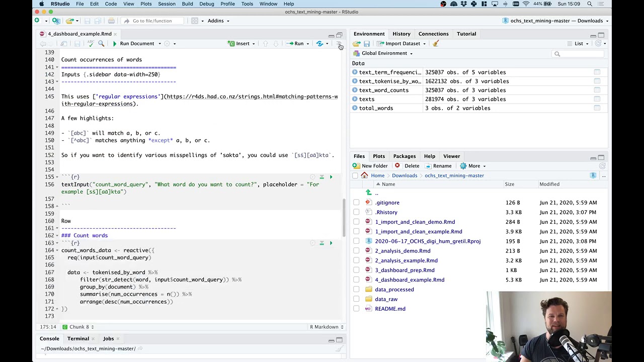Image resolution: width=644 pixels, height=362 pixels.
Task: Open the data_raw folder link
Action: coord(386,299)
